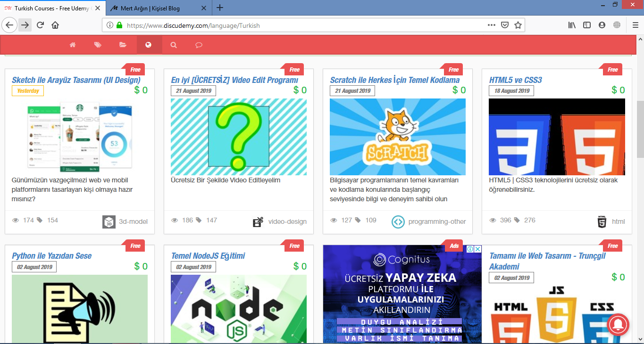Select the language globe icon in navbar
This screenshot has height=344, width=644.
[x=148, y=45]
